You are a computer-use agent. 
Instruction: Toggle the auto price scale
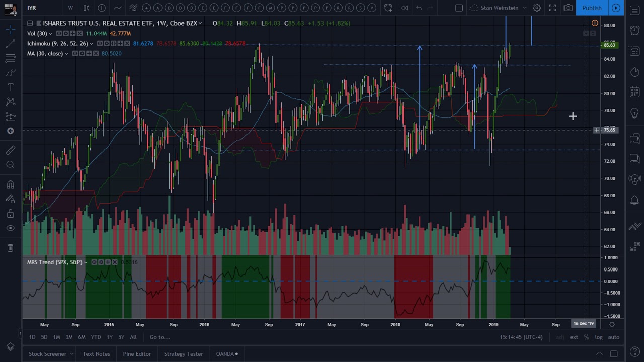pos(613,337)
